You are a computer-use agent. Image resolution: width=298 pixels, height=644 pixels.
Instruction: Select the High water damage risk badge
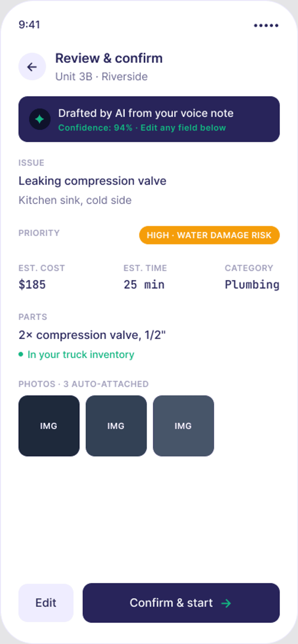tap(209, 235)
